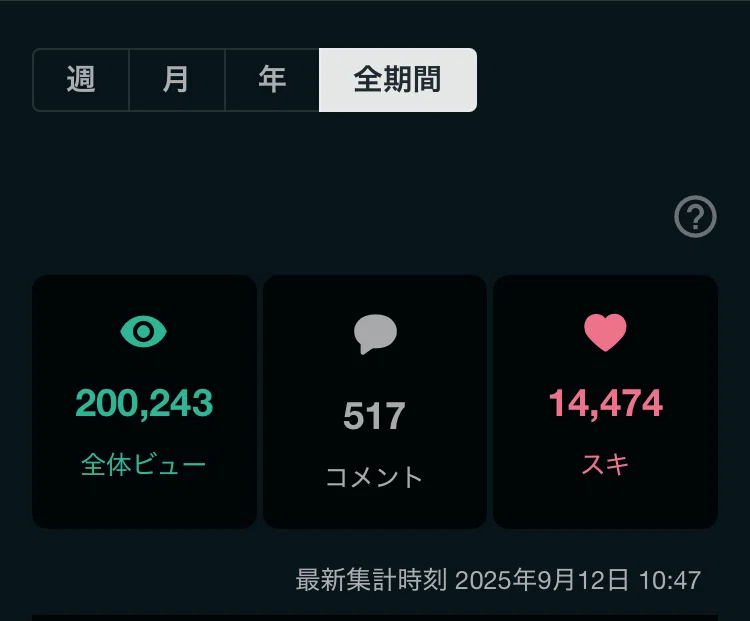The height and width of the screenshot is (621, 750).
Task: Select the スキ stats card
Action: (x=606, y=402)
